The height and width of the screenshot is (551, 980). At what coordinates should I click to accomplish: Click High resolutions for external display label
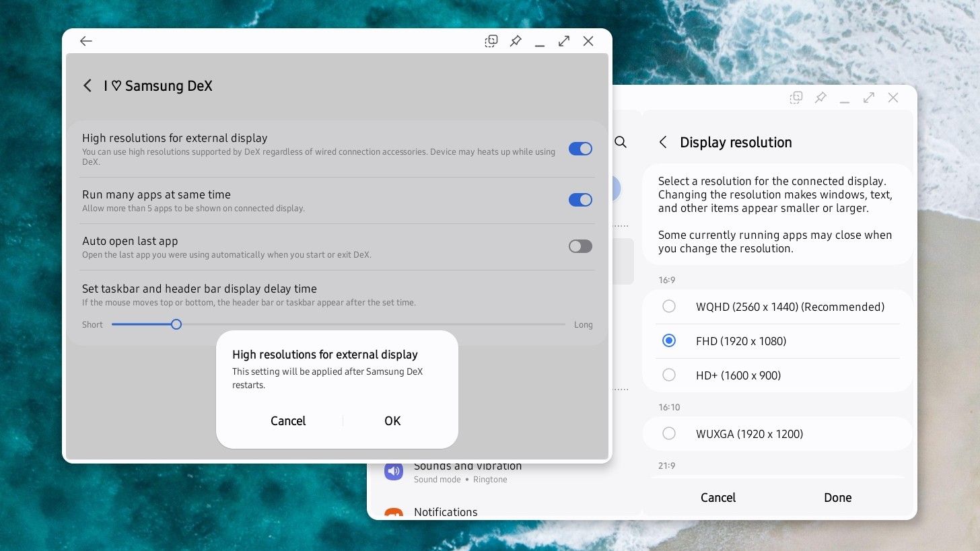[175, 138]
